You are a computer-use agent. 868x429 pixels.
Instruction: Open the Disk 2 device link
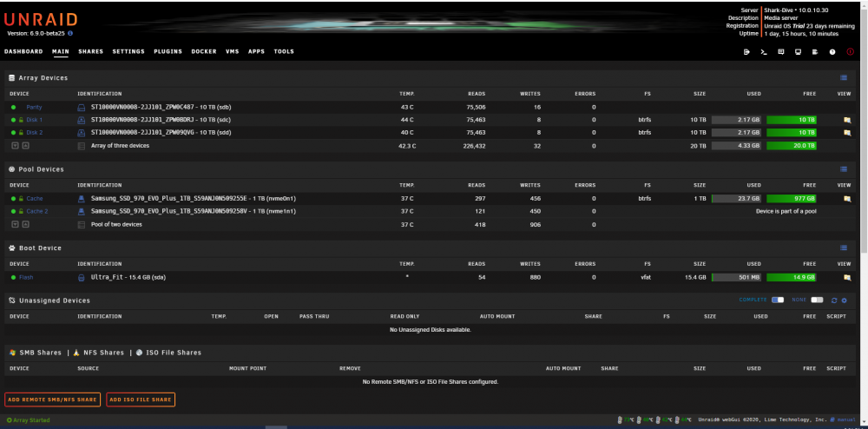click(x=35, y=133)
